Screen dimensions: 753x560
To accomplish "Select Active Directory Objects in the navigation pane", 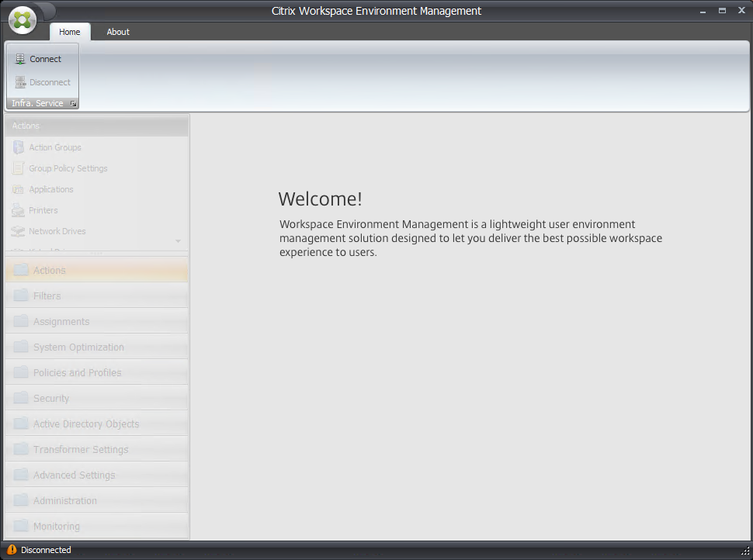I will [x=85, y=423].
